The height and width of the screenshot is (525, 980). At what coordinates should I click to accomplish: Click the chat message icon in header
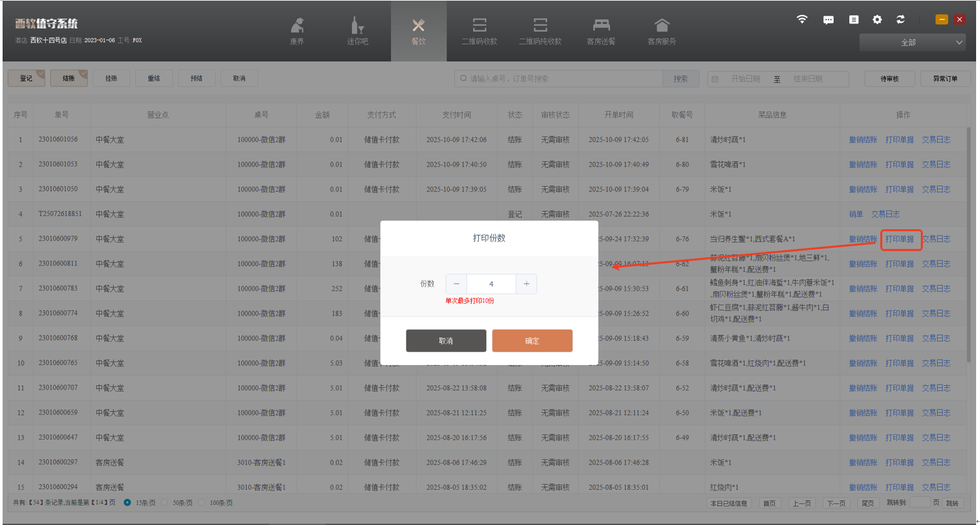(828, 20)
